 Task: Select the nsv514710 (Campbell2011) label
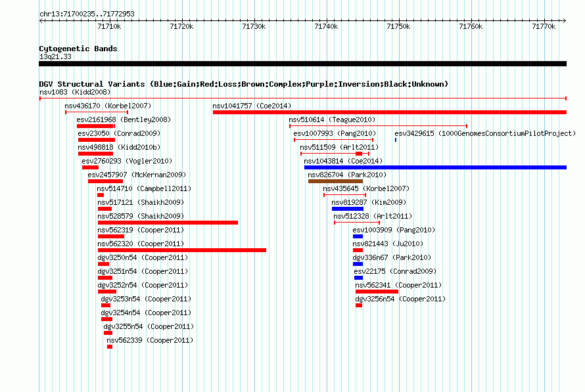coord(144,188)
